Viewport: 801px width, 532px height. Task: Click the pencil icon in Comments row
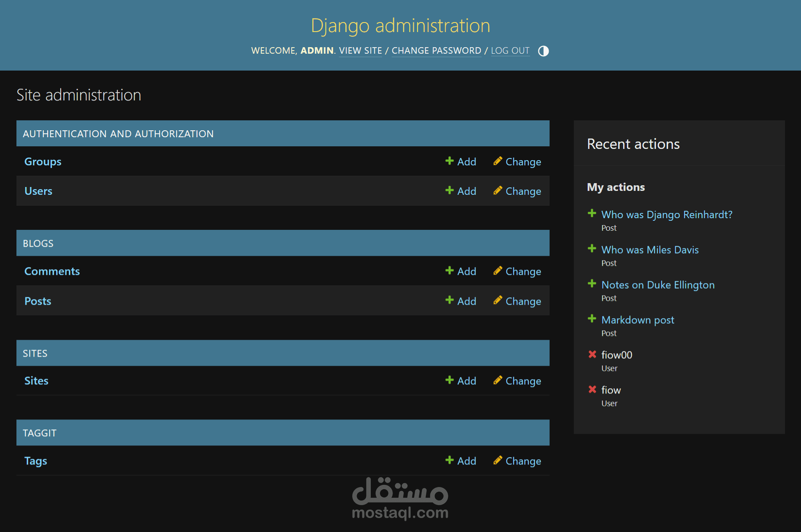(x=498, y=271)
